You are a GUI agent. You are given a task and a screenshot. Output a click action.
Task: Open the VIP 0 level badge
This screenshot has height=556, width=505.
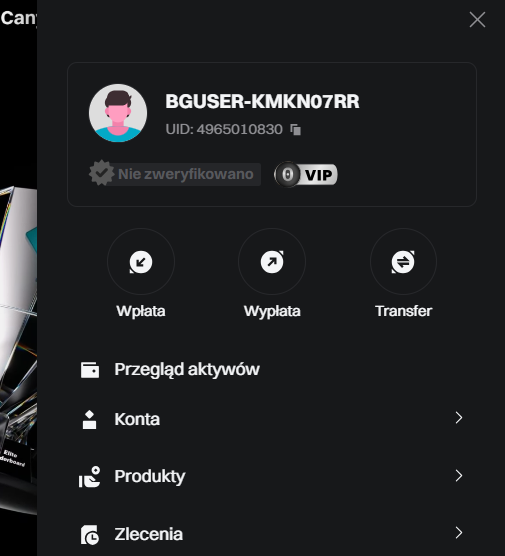tap(306, 174)
